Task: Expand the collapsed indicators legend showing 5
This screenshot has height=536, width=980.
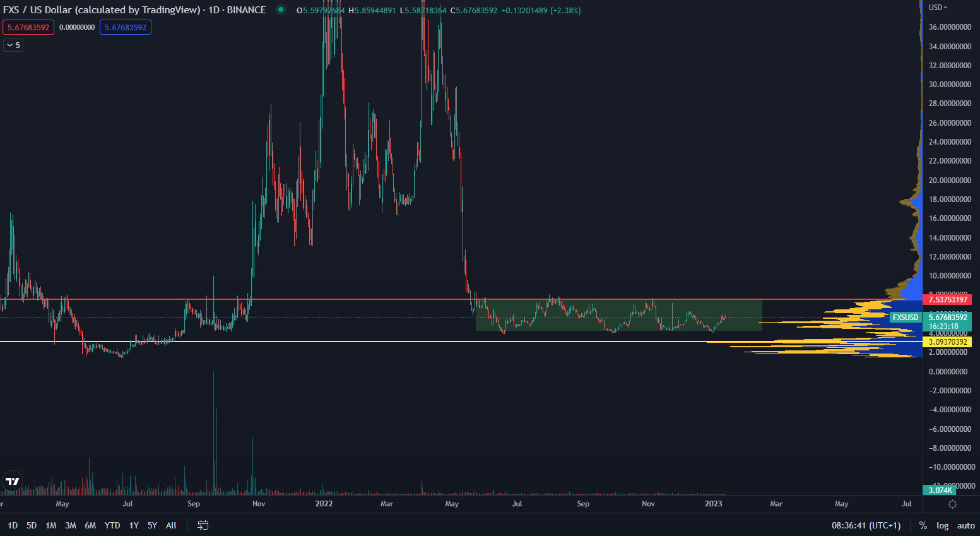Action: (13, 45)
